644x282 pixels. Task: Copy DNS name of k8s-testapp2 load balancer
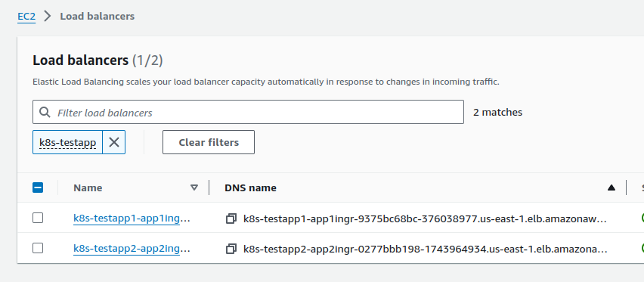[231, 249]
